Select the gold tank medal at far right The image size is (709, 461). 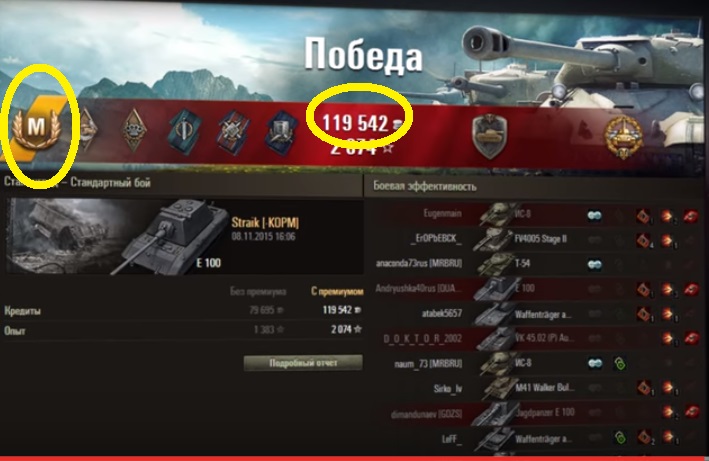(x=624, y=136)
